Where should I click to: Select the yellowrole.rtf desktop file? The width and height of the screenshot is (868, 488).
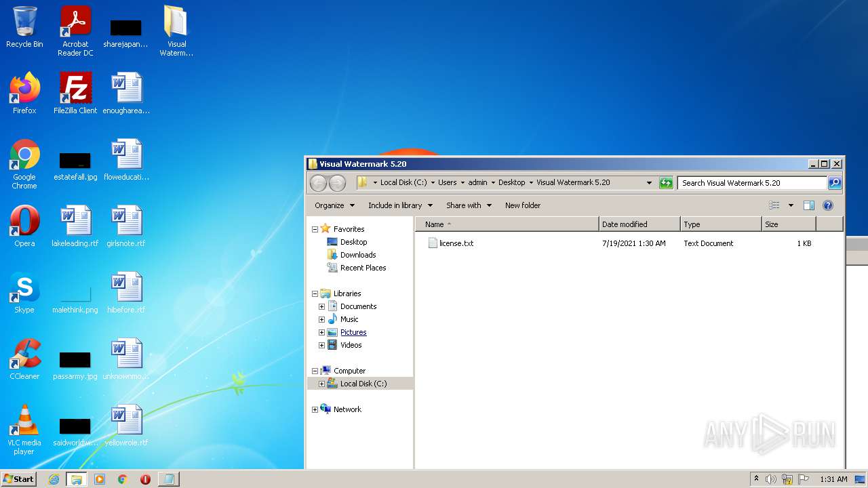126,426
